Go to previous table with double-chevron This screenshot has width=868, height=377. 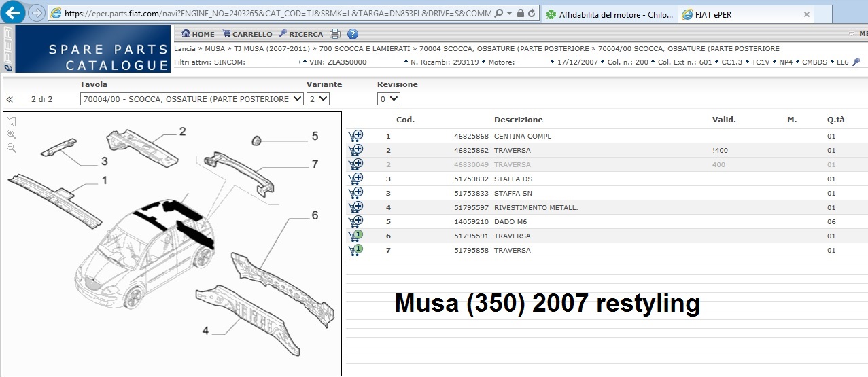(x=10, y=99)
